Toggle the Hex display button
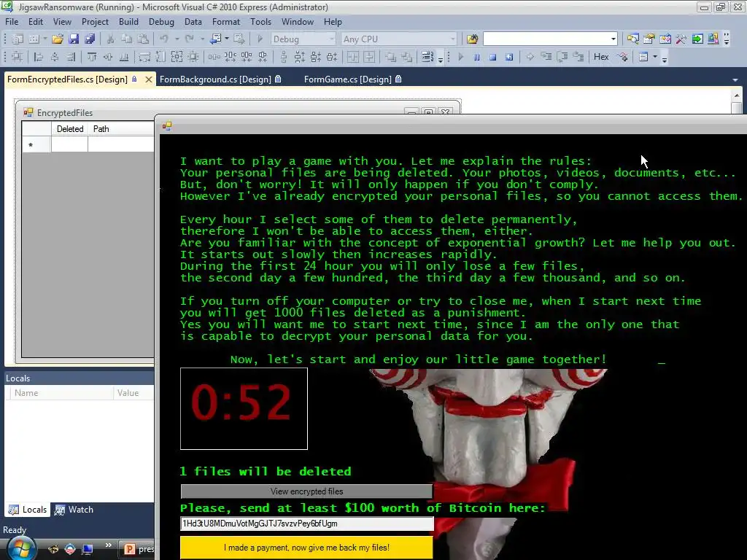This screenshot has height=560, width=747. (x=601, y=57)
